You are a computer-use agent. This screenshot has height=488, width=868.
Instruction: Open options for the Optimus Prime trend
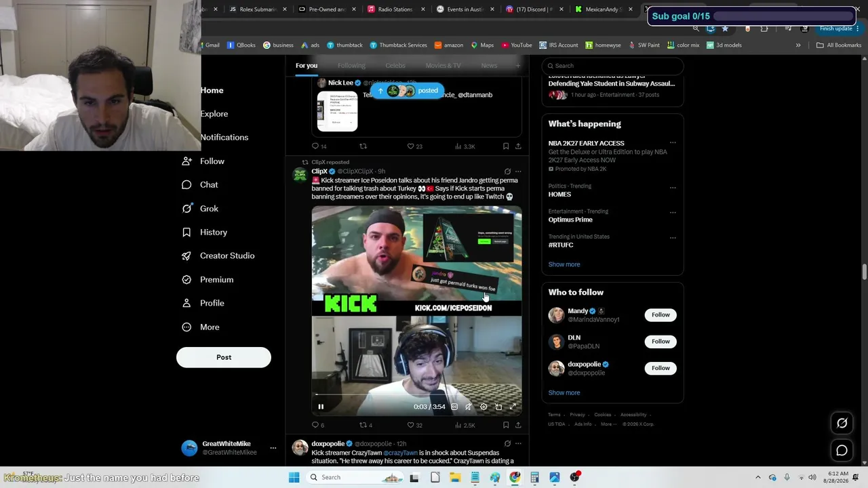pos(673,212)
